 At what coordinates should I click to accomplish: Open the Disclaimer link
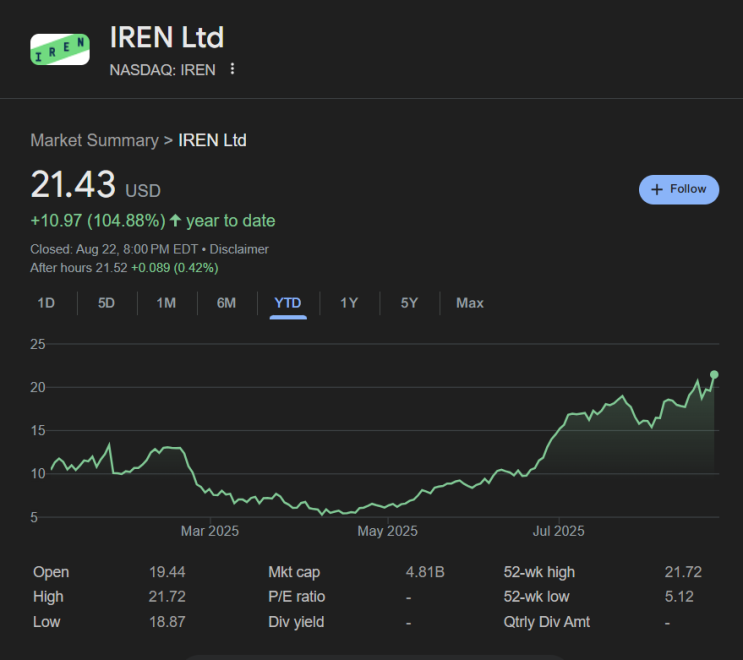[239, 249]
